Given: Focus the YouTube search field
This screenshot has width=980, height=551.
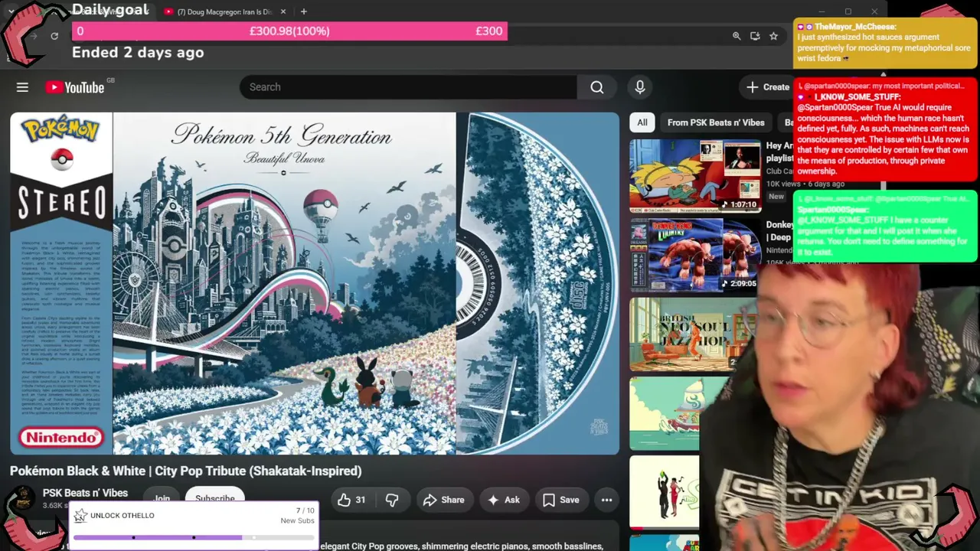Looking at the screenshot, I should point(408,87).
